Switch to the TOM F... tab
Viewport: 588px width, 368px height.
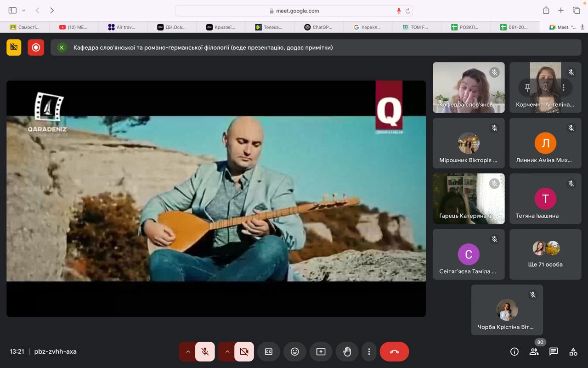tap(416, 27)
